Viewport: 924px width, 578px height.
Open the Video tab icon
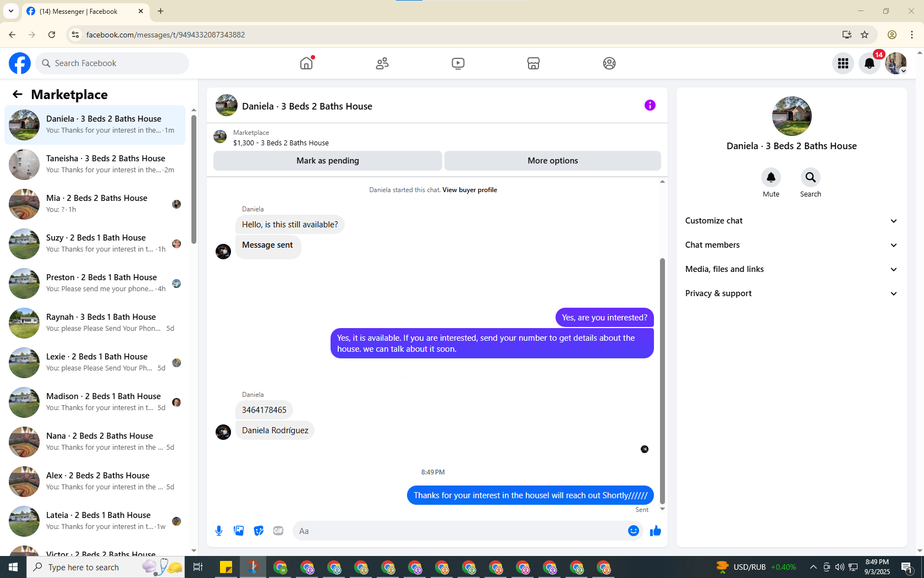[x=458, y=63]
